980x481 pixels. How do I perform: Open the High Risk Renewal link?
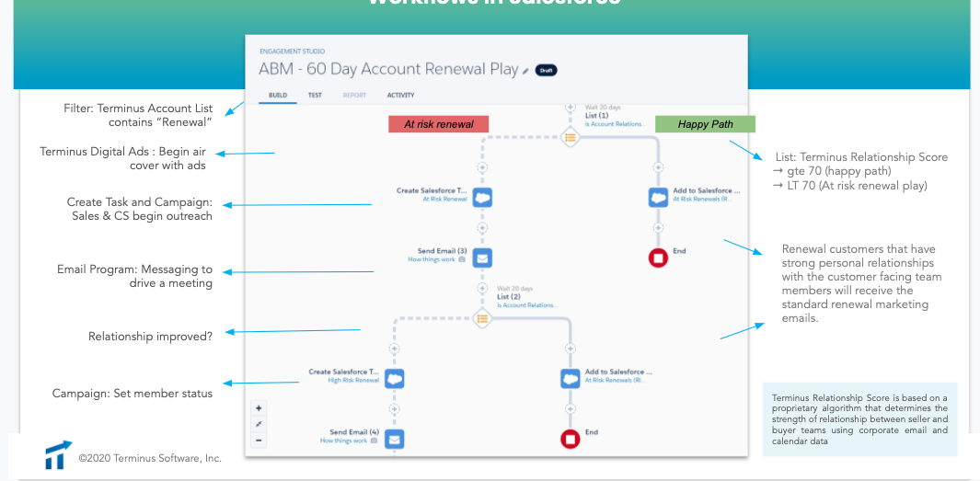[x=353, y=380]
